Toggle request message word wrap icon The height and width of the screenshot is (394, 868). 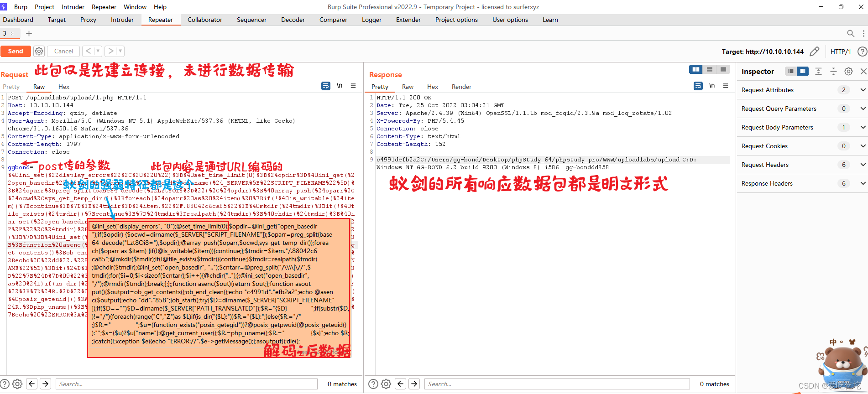[326, 86]
